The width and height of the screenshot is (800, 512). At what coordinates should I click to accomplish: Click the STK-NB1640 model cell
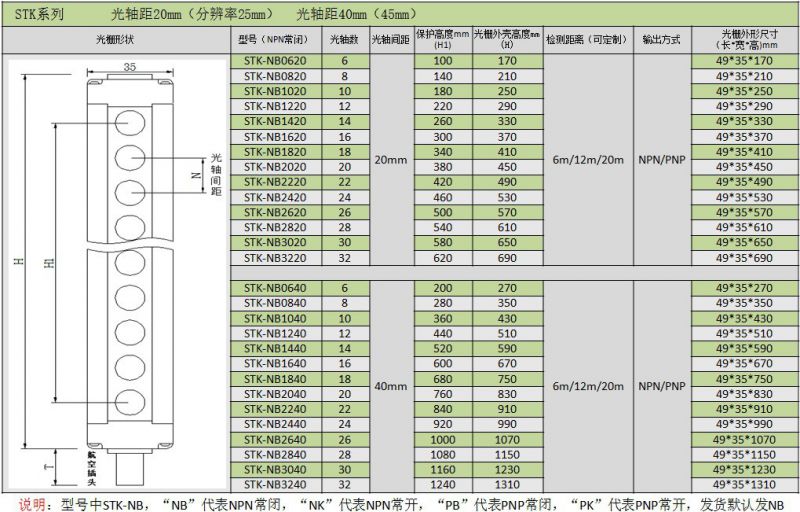pos(273,363)
